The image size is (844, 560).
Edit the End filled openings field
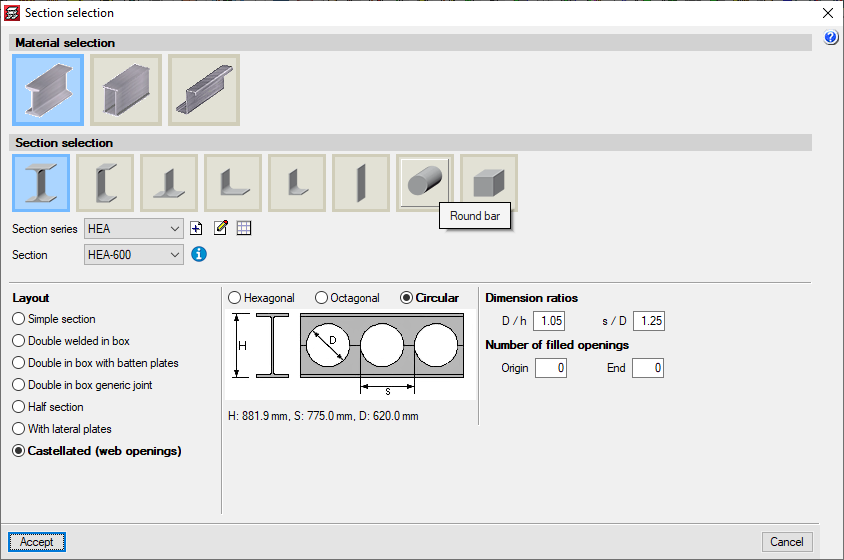[x=648, y=368]
